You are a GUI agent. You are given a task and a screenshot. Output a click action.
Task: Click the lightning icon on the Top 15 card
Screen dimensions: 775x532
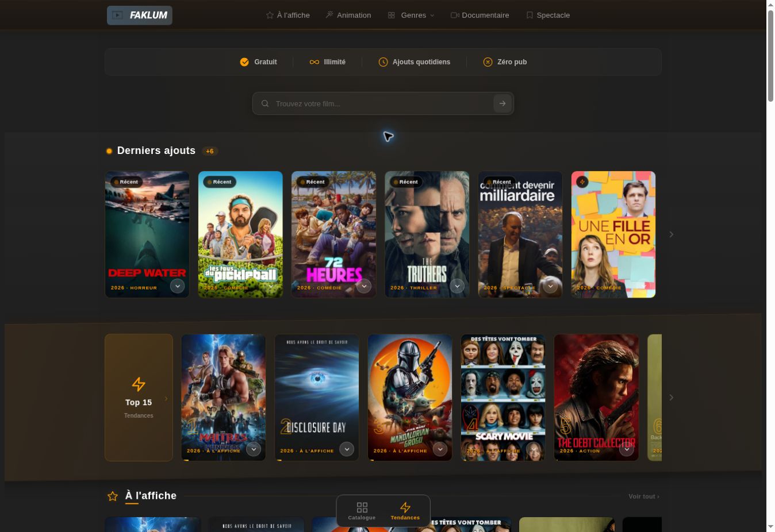coord(139,384)
